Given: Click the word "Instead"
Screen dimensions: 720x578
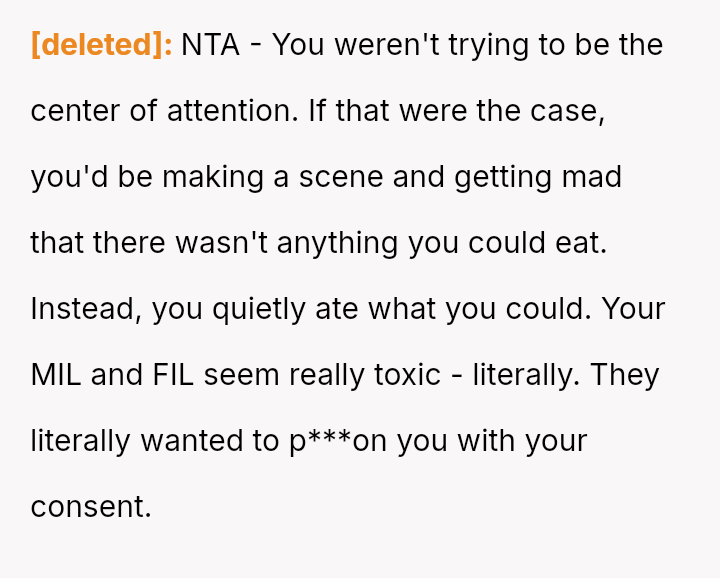Looking at the screenshot, I should pyautogui.click(x=87, y=309).
